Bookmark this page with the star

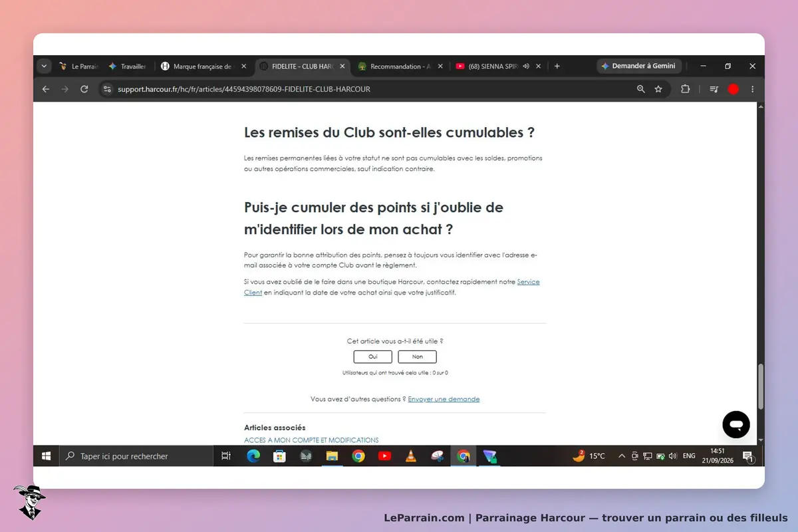[658, 89]
